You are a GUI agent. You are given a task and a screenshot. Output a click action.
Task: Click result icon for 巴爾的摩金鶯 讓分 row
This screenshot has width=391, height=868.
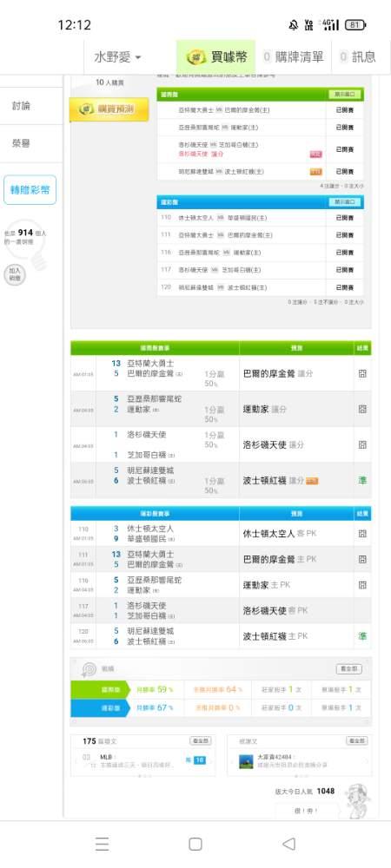click(362, 373)
